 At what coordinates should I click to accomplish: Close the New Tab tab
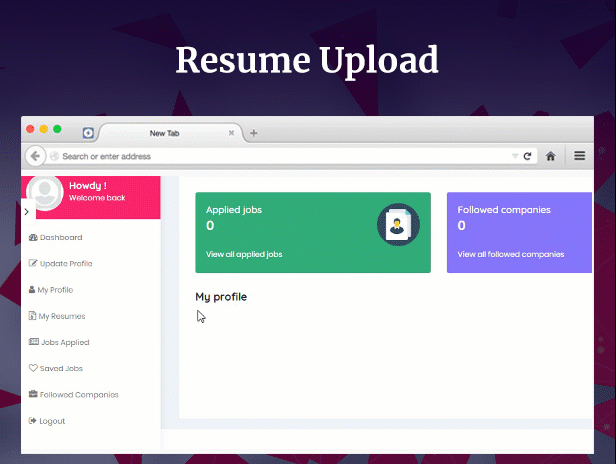231,133
